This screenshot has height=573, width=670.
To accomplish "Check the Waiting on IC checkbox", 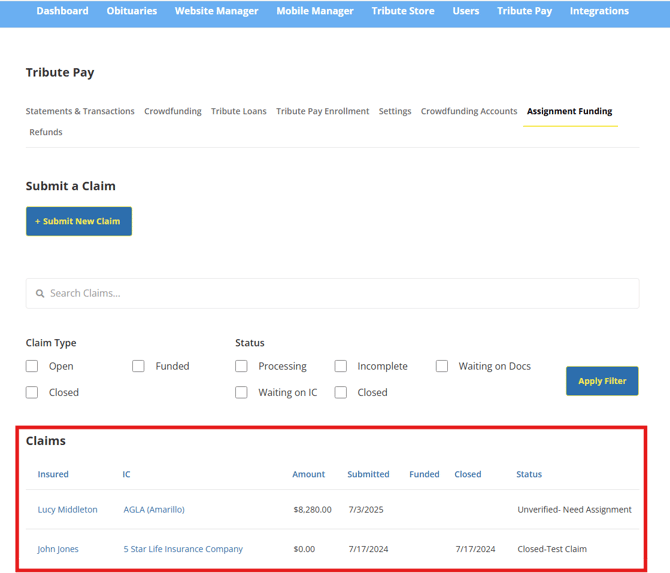I will coord(241,393).
